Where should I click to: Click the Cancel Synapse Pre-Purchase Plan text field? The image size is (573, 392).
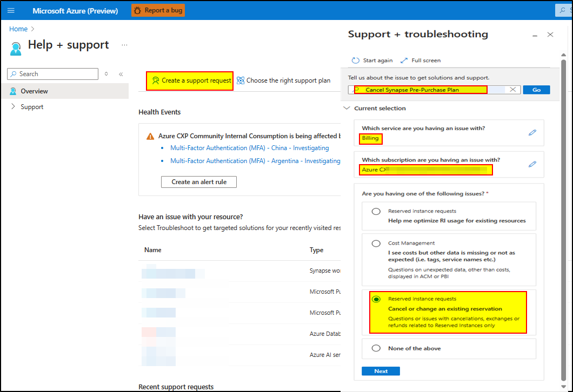coord(434,90)
